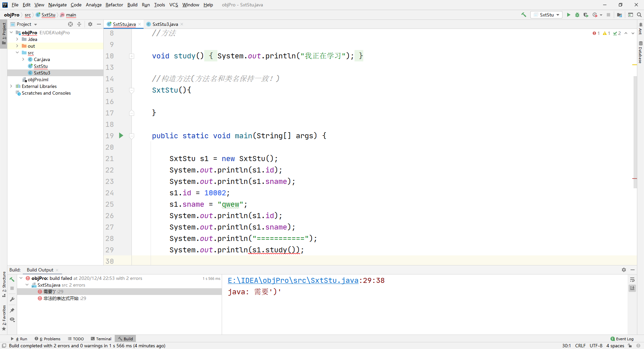Collapse the objPro build failed node

point(21,278)
